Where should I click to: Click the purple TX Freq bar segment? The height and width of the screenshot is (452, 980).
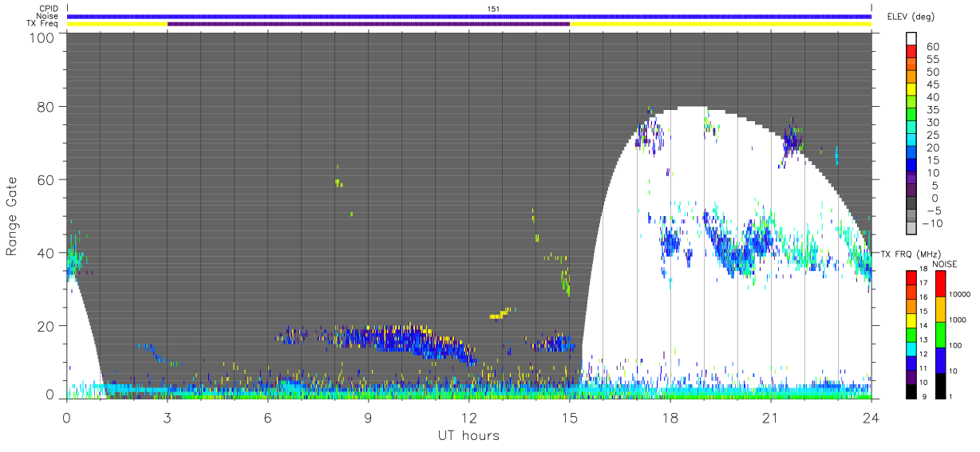click(x=369, y=24)
